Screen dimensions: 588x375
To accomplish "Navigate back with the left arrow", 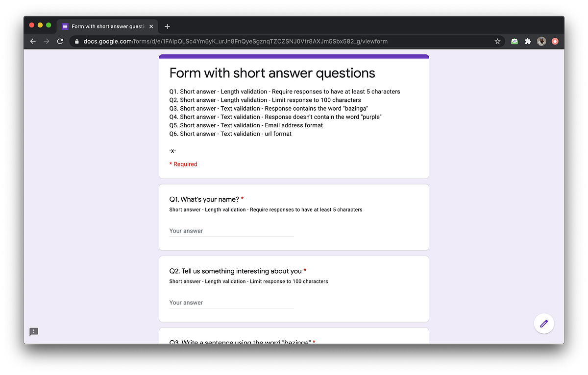I will (32, 41).
